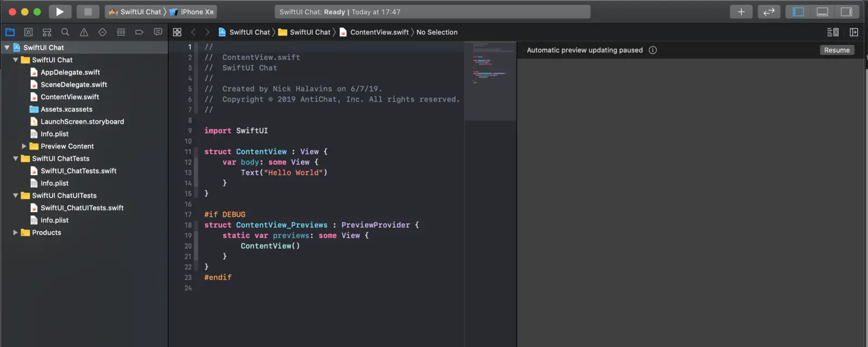Stop the running scheme

[87, 11]
